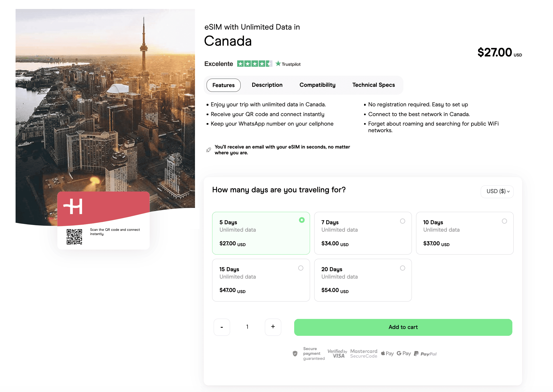Open the Technical Specs tab
Viewport: 553px width, 392px height.
[x=373, y=85]
